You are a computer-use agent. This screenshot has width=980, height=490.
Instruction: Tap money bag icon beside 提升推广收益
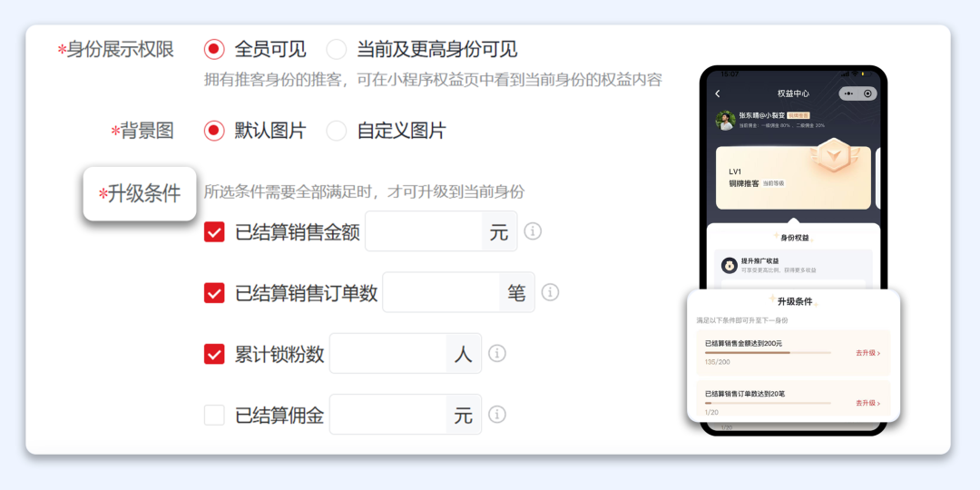(730, 265)
